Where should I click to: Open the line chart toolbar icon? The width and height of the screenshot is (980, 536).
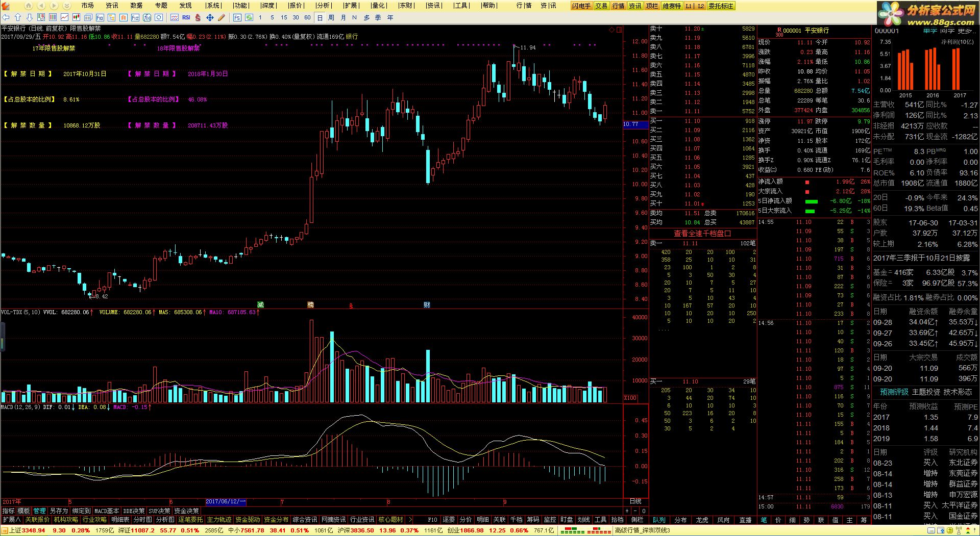pos(64,17)
